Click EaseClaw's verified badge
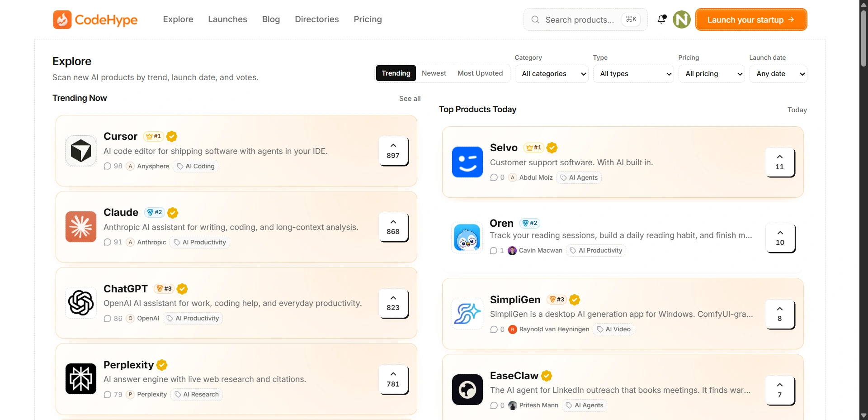 pyautogui.click(x=547, y=376)
